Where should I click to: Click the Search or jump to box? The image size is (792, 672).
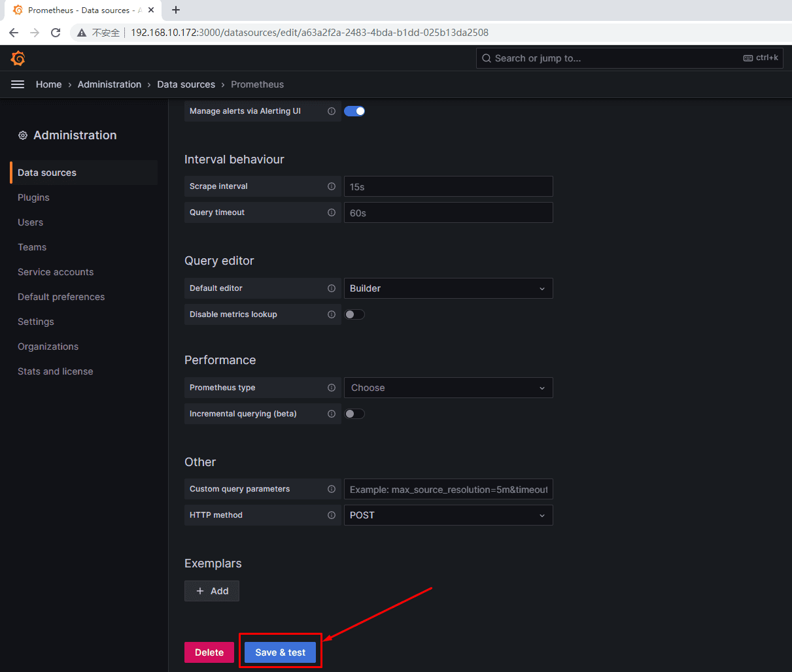pos(630,58)
